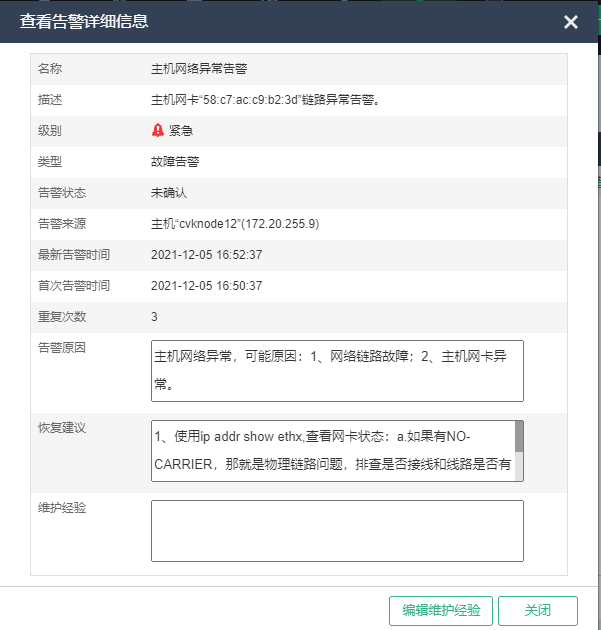The width and height of the screenshot is (601, 630).
Task: Click the repeat count value 3
Action: click(x=155, y=317)
